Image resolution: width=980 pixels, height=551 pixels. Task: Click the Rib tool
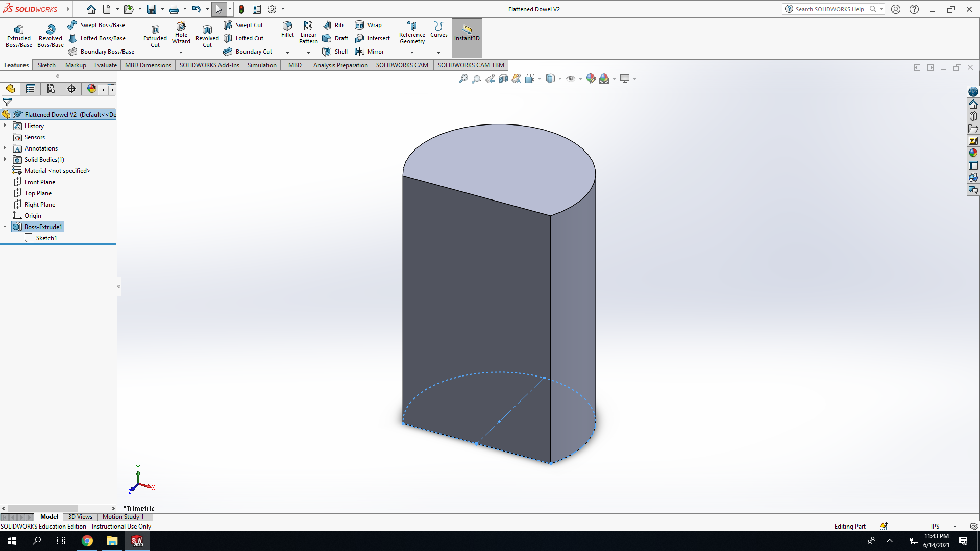tap(333, 25)
